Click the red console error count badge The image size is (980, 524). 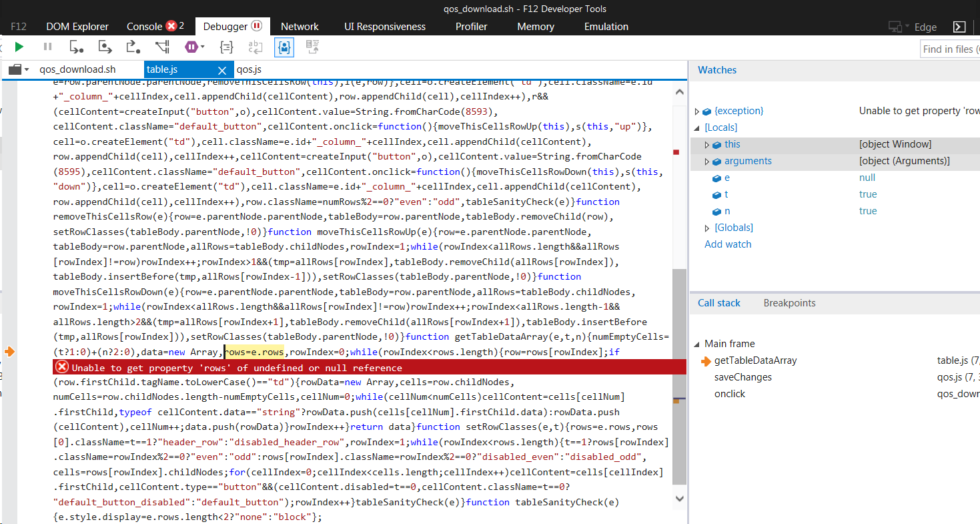pos(171,26)
